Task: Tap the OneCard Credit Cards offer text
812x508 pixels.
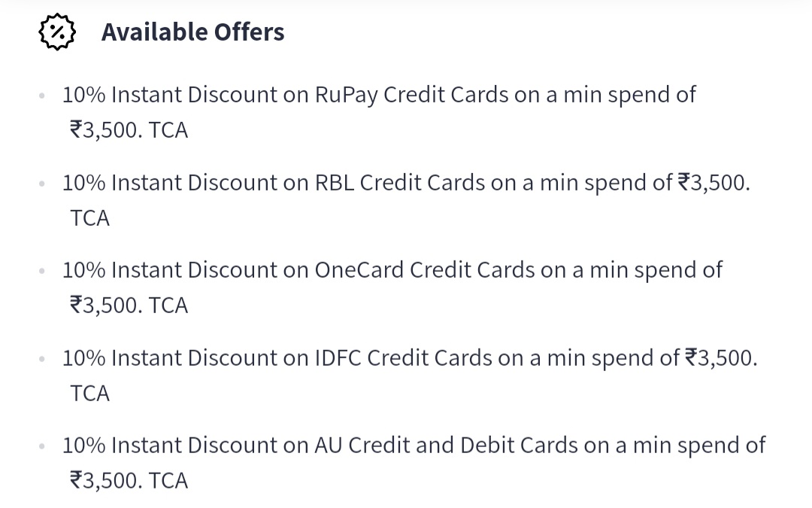Action: (x=392, y=287)
